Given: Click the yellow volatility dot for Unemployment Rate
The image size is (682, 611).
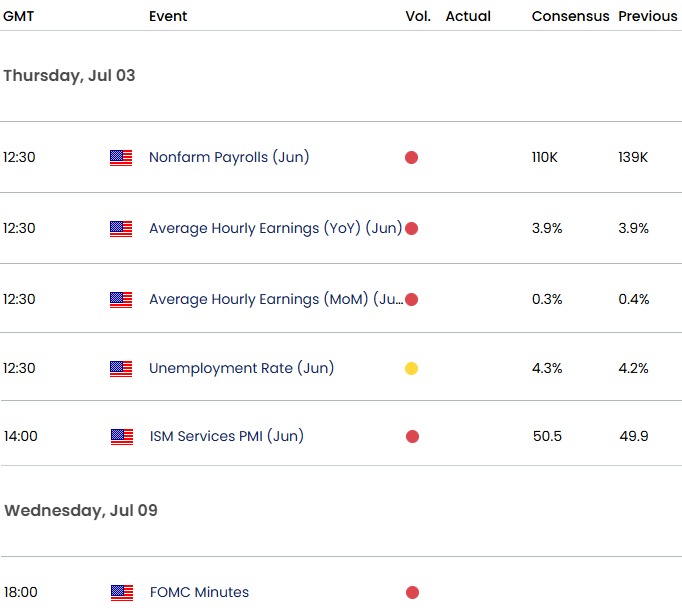Looking at the screenshot, I should [x=411, y=369].
